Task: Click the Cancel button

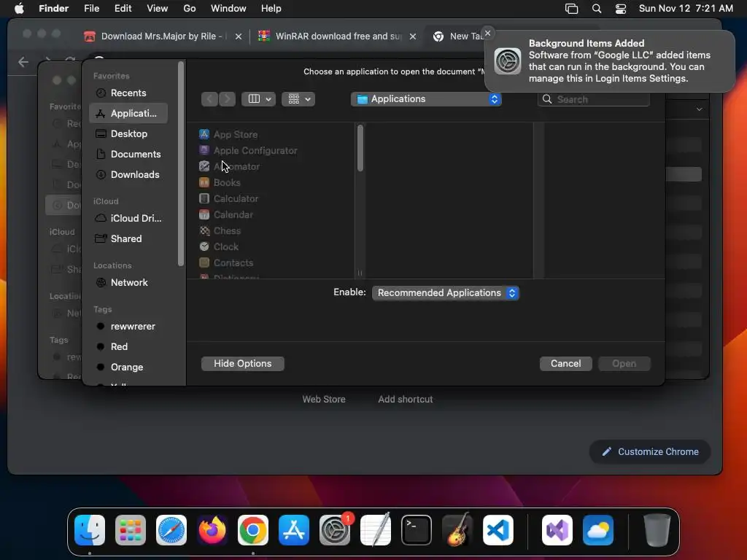Action: point(565,363)
